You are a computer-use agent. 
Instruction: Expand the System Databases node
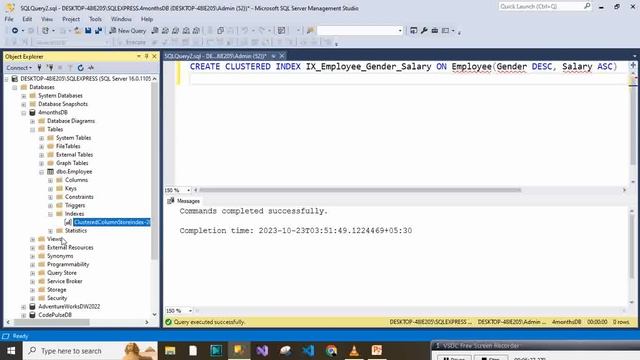click(x=24, y=96)
